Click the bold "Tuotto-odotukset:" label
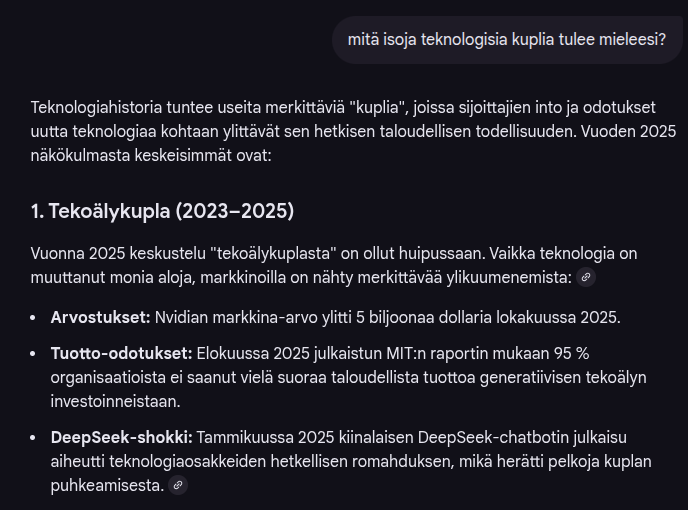 coord(121,353)
